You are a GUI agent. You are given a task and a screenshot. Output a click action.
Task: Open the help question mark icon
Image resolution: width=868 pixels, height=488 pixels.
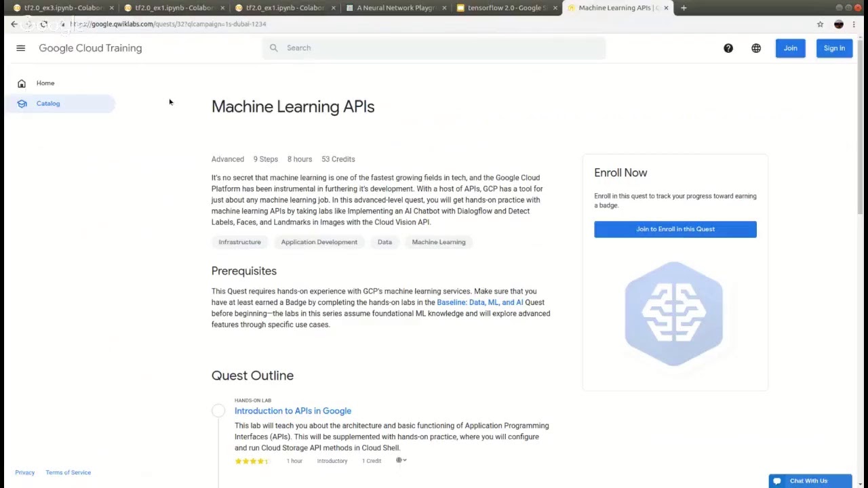click(728, 48)
